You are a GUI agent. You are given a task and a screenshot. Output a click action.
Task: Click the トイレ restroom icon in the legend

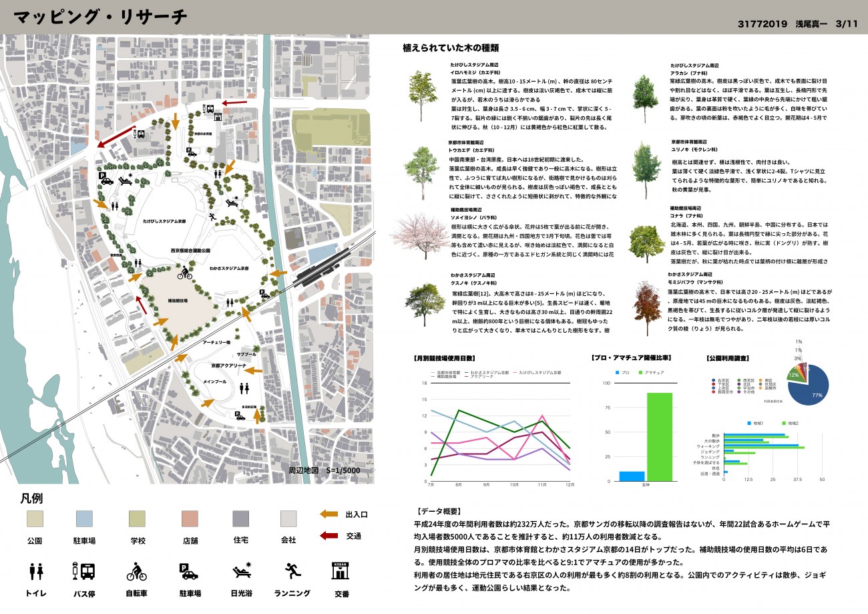(36, 571)
